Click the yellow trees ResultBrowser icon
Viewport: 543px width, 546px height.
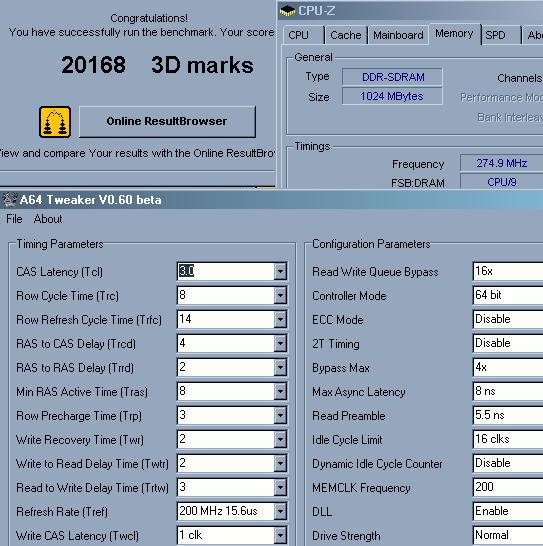click(x=55, y=122)
